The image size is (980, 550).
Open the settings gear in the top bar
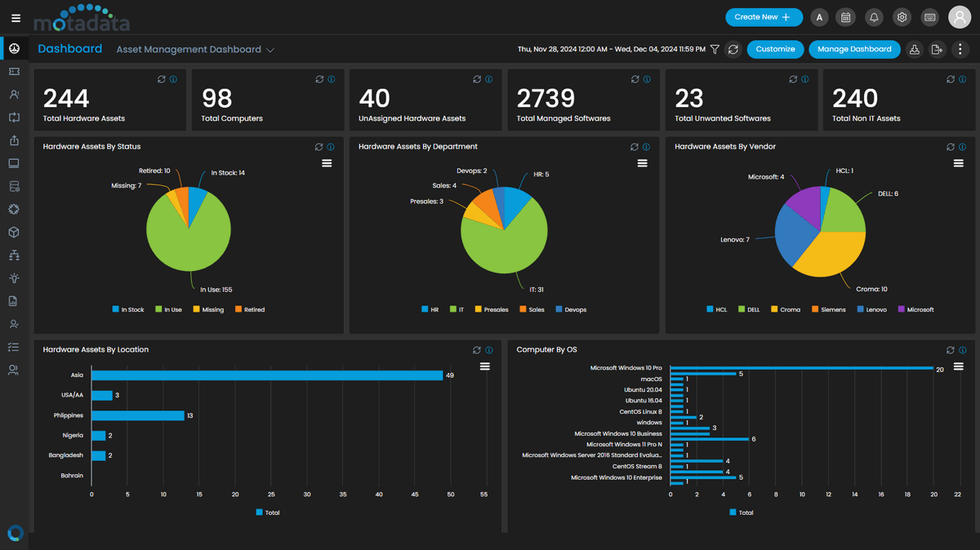pos(902,16)
